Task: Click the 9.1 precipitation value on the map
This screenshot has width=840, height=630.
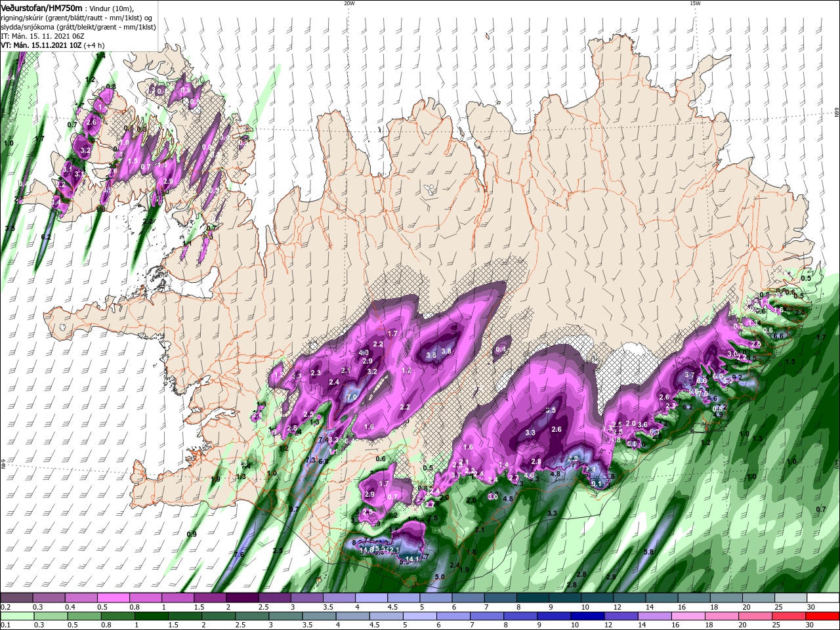Action: click(x=597, y=484)
